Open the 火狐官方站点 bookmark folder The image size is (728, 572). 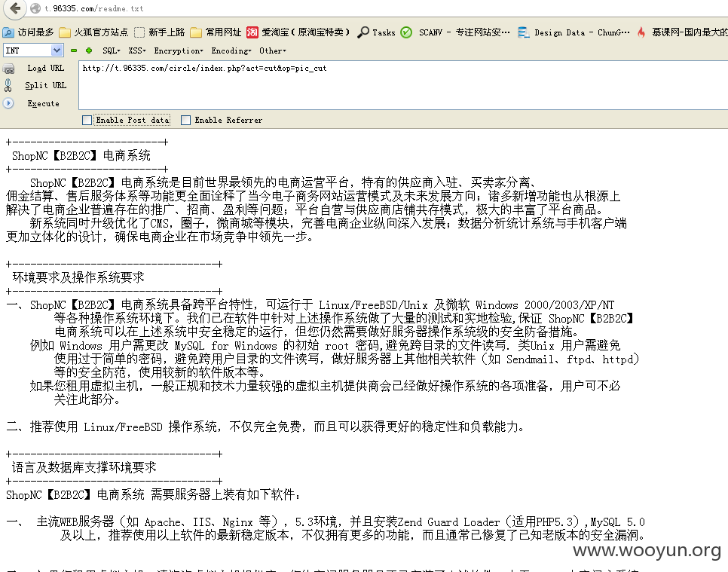tap(93, 32)
